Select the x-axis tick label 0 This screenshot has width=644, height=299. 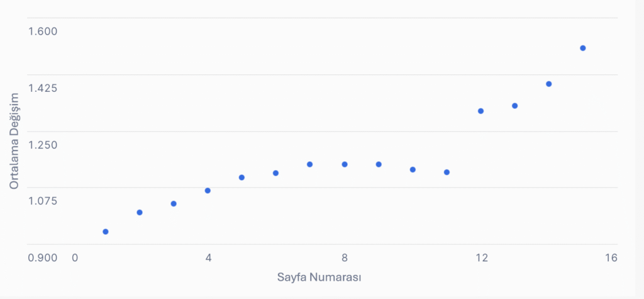pyautogui.click(x=75, y=257)
